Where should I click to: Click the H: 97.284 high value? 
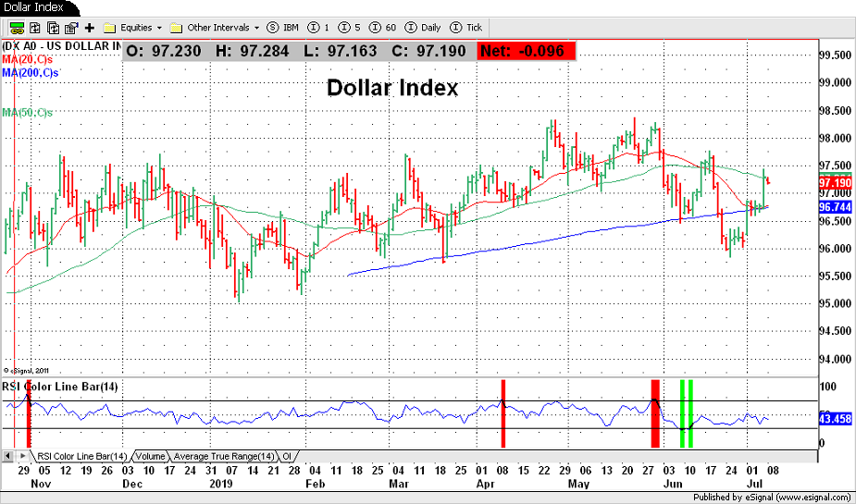253,51
